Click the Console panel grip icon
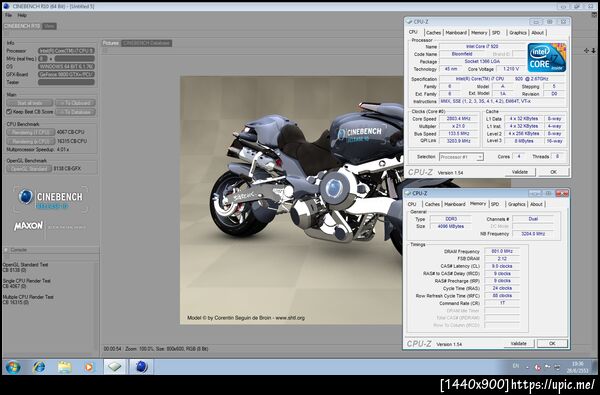The width and height of the screenshot is (600, 395). point(6,250)
